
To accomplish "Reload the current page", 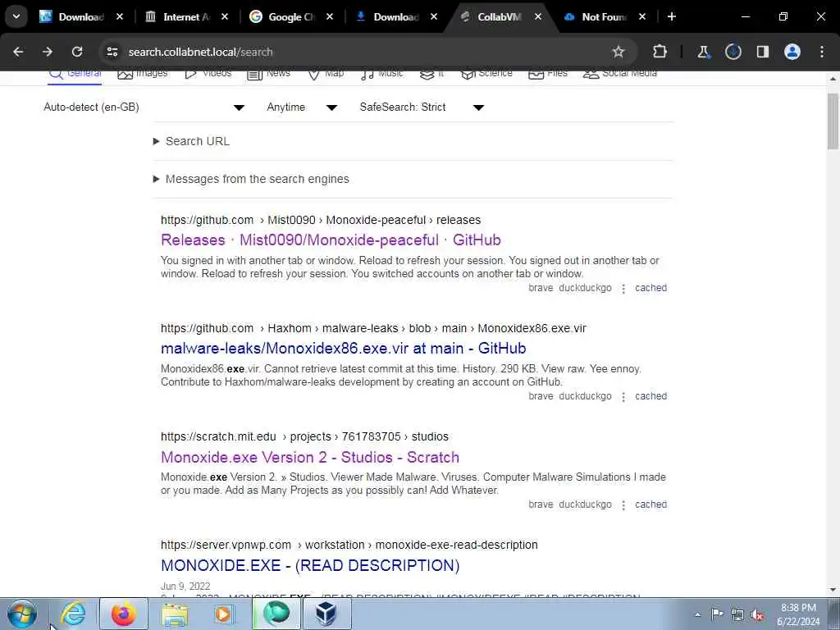I will pyautogui.click(x=77, y=52).
